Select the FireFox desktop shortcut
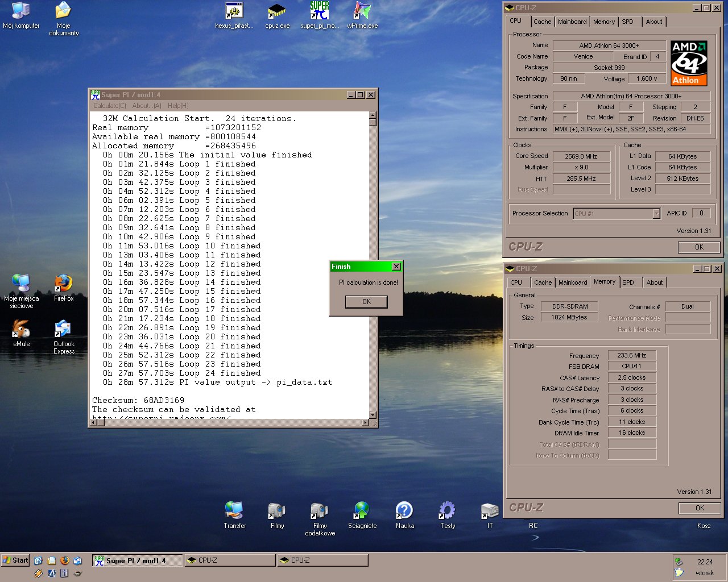Viewport: 728px width, 582px height. point(64,288)
